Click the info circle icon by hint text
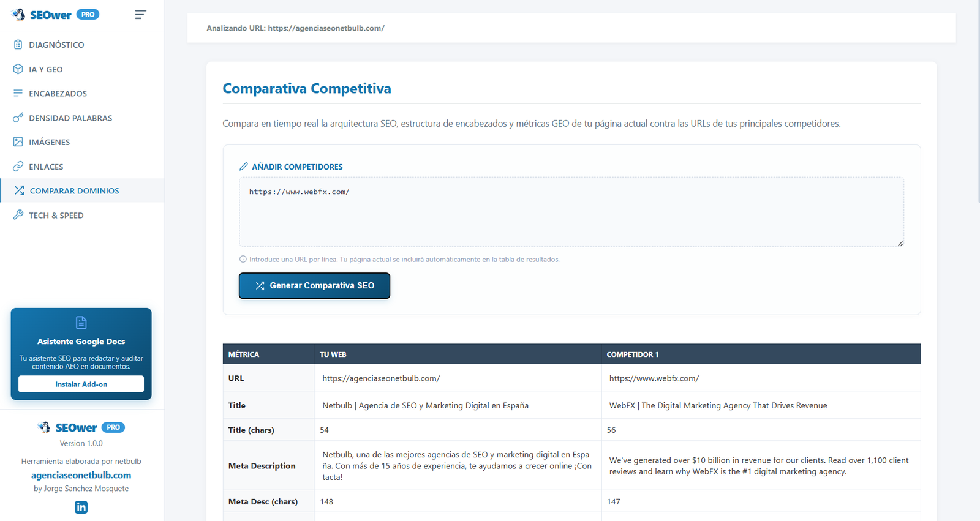Viewport: 980px width, 521px height. tap(243, 259)
